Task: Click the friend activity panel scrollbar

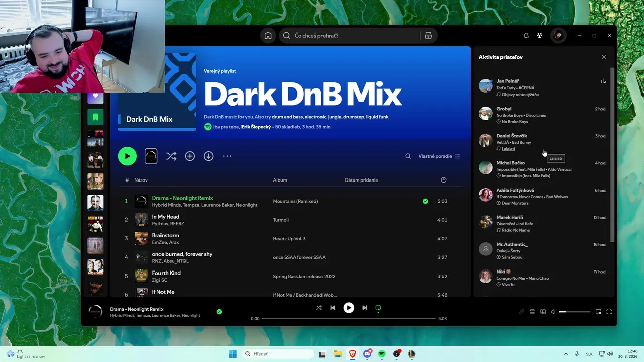Action: [x=612, y=154]
